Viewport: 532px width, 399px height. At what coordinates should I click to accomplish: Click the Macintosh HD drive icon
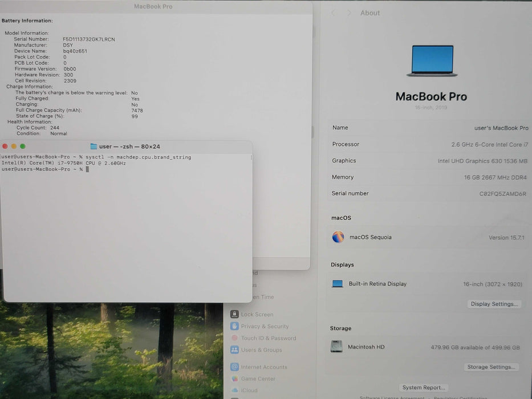pos(336,347)
